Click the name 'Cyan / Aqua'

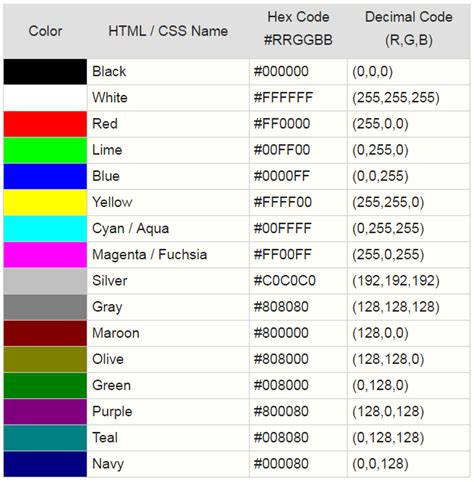(x=130, y=229)
